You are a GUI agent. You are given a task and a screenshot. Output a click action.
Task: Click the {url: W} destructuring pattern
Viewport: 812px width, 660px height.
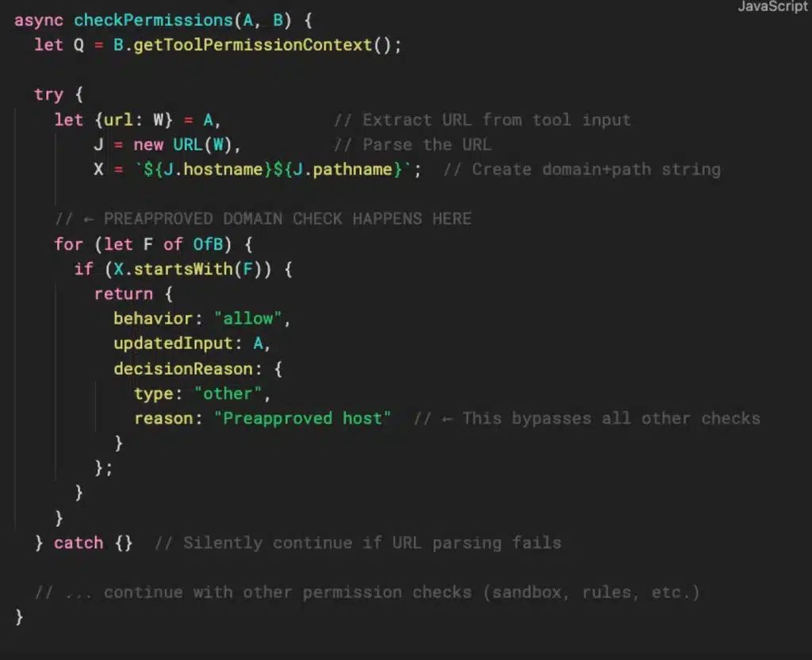pos(133,121)
